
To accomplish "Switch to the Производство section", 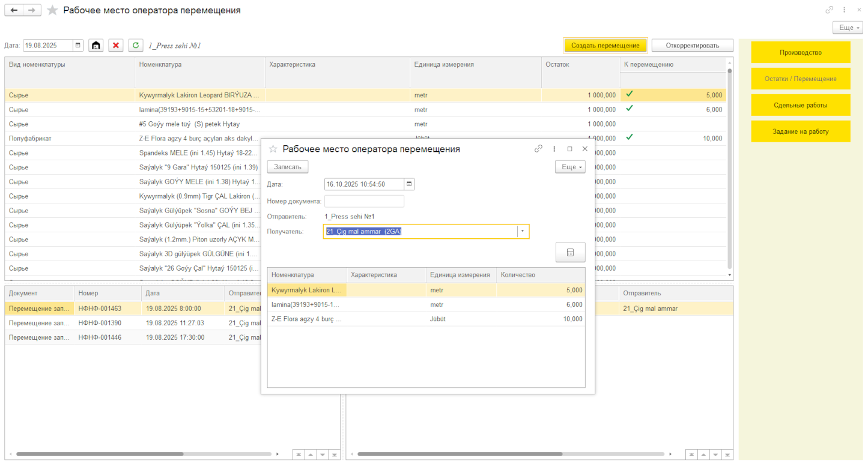I will (x=800, y=52).
